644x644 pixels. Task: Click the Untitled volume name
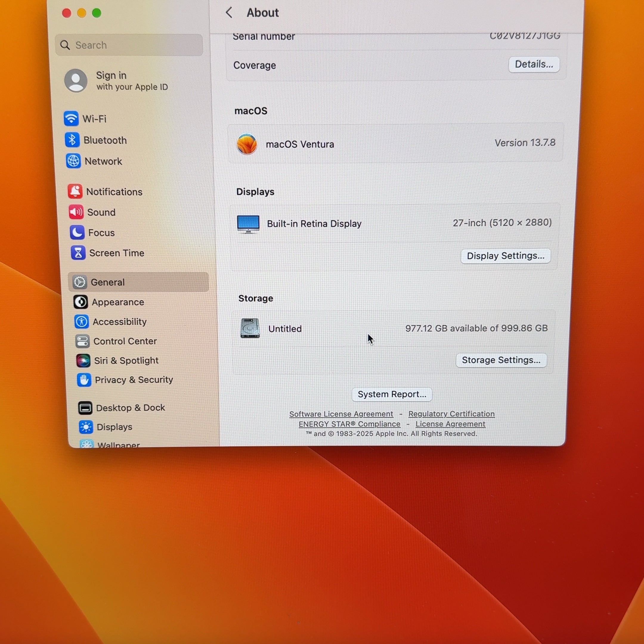[285, 329]
